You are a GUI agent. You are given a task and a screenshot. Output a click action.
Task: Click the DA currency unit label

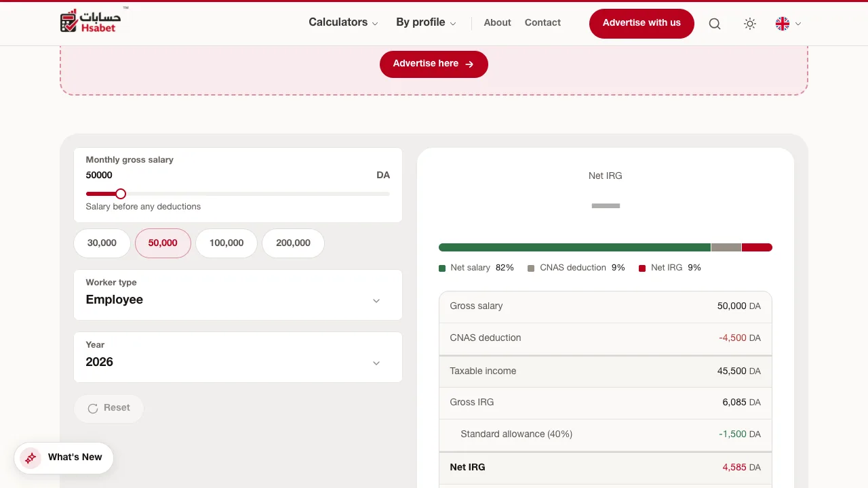[x=383, y=175]
